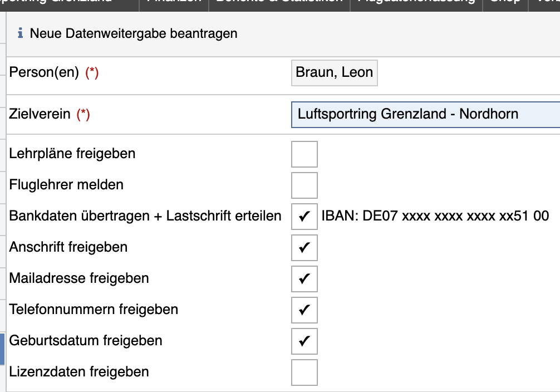Open the 'Berichte & Statistiken' menu
Image resolution: width=560 pixels, height=392 pixels.
[x=279, y=2]
